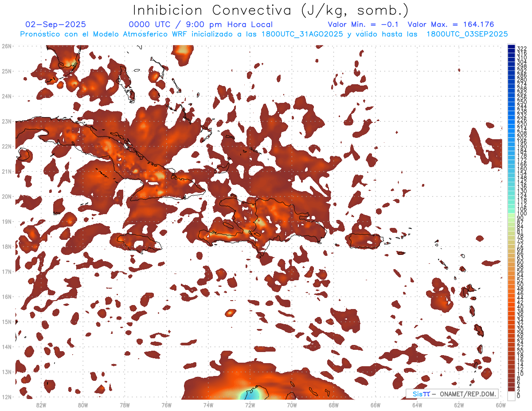Click the longitude label '76W'
Screen dimensions: 532x411
click(166, 404)
